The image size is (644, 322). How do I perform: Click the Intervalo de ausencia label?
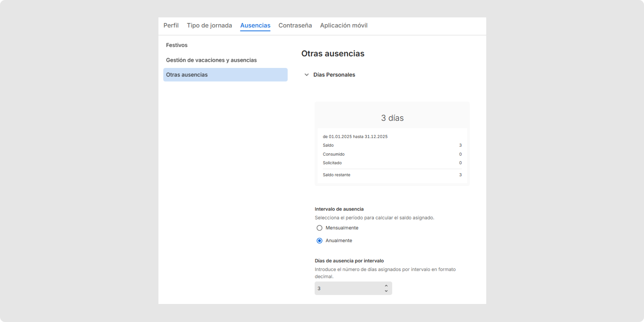(339, 209)
